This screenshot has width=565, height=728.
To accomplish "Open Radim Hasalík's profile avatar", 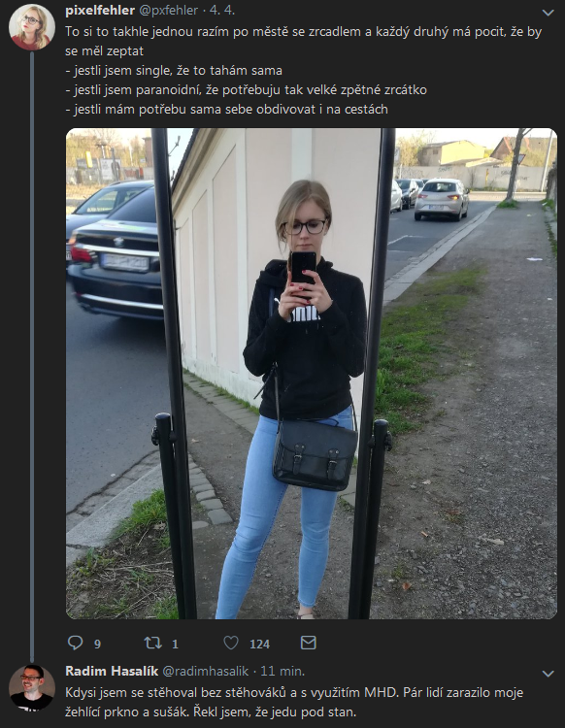I will click(32, 687).
